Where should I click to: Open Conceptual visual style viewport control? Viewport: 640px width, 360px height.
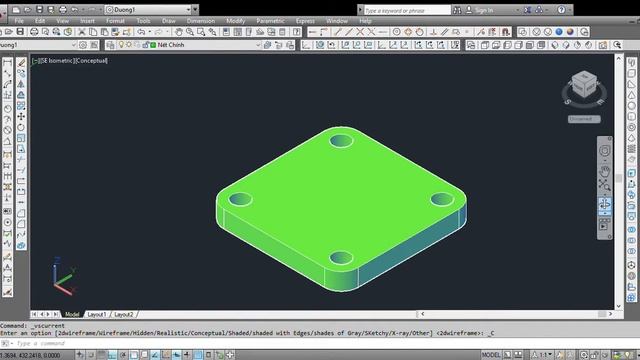[93, 61]
